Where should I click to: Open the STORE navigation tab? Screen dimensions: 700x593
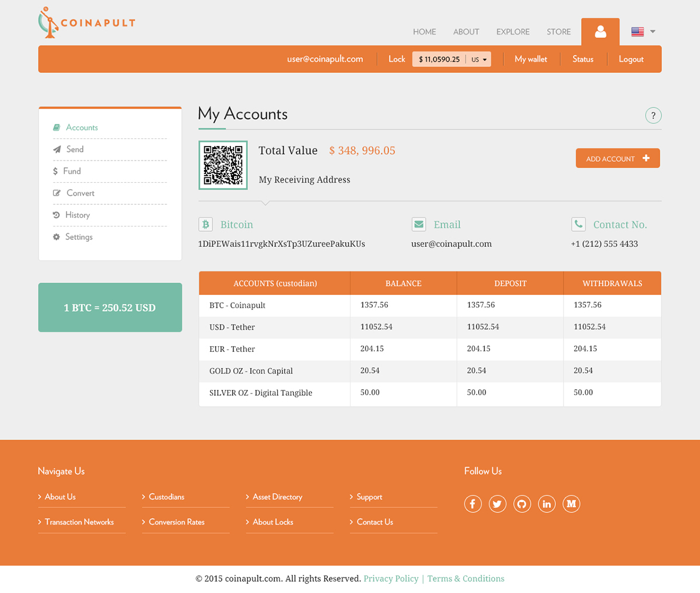(x=558, y=32)
